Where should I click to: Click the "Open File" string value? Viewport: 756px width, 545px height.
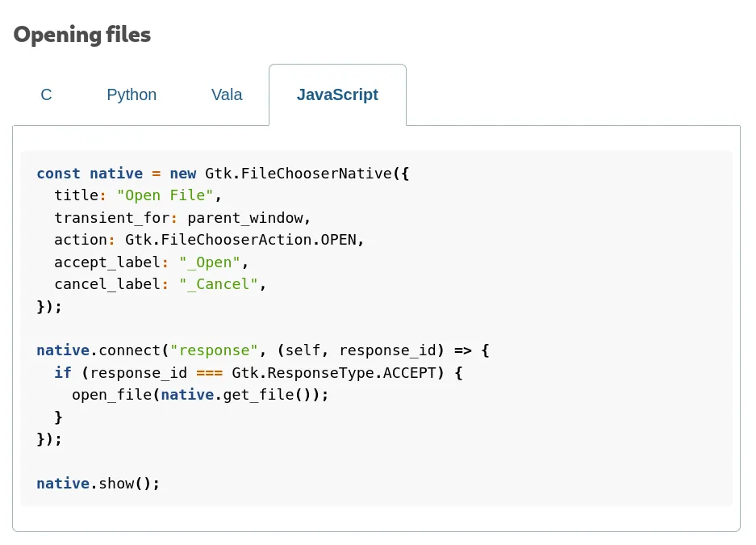[165, 195]
